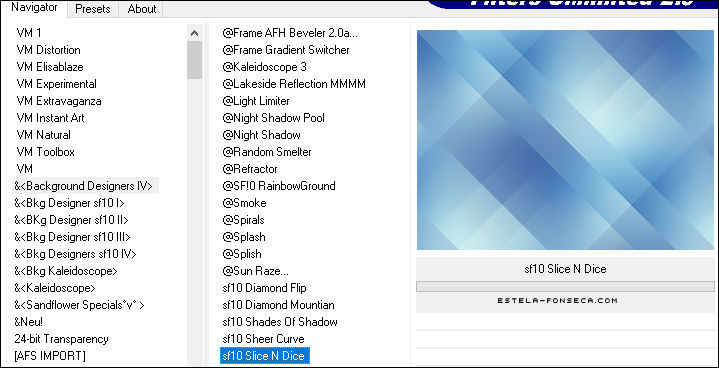Choose sf10 Shades Of Shadow filter
Screen dimensions: 719x368
[x=280, y=322]
